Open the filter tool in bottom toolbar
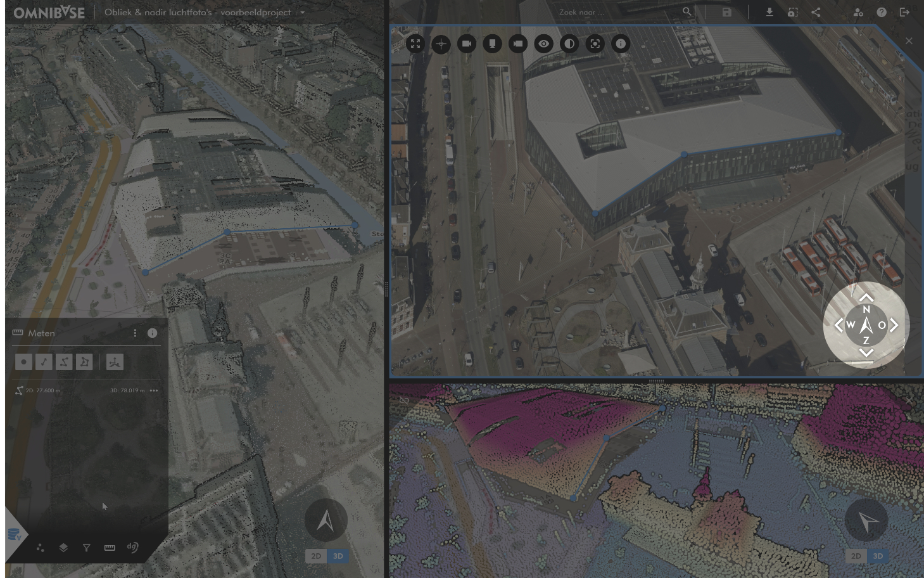 pos(86,548)
